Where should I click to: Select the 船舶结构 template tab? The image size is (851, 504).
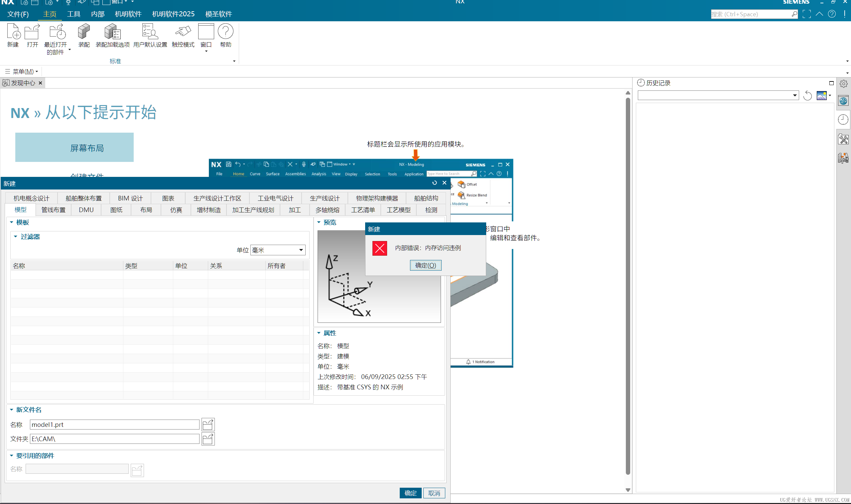(426, 198)
